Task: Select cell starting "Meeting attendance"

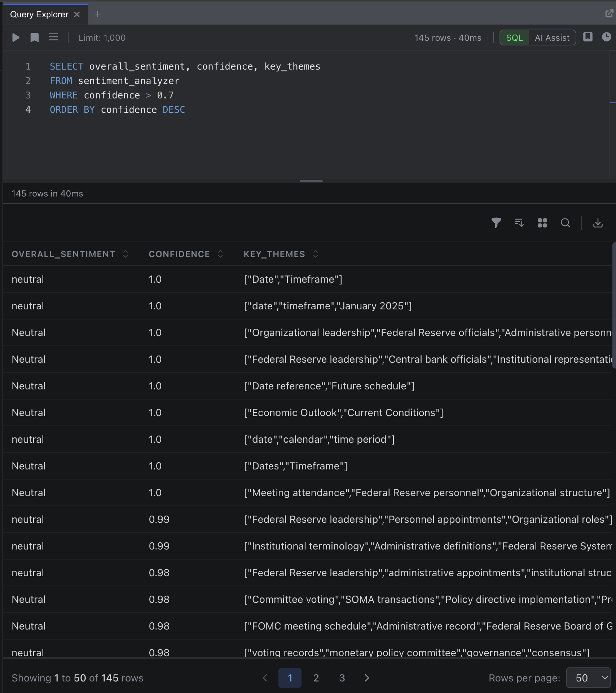Action: click(427, 493)
